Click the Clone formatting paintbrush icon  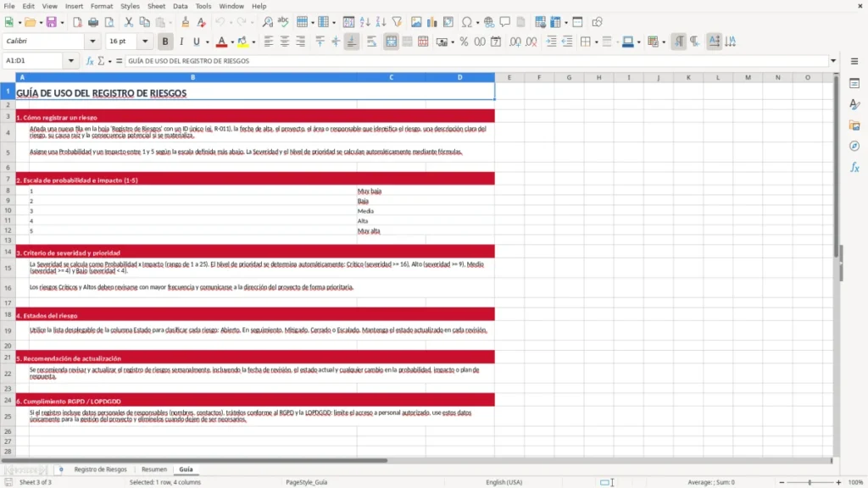pos(186,22)
